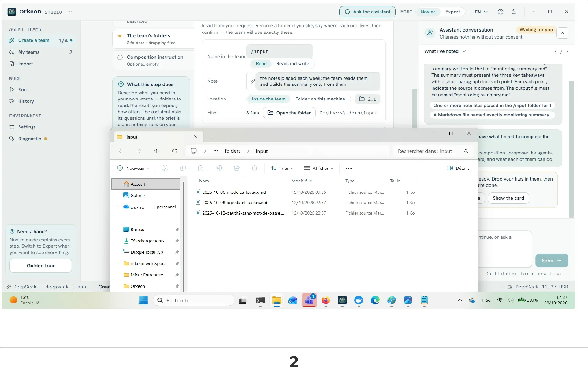This screenshot has height=376, width=588.
Task: Click the assistant panel vertical scrollbar
Action: pyautogui.click(x=571, y=149)
